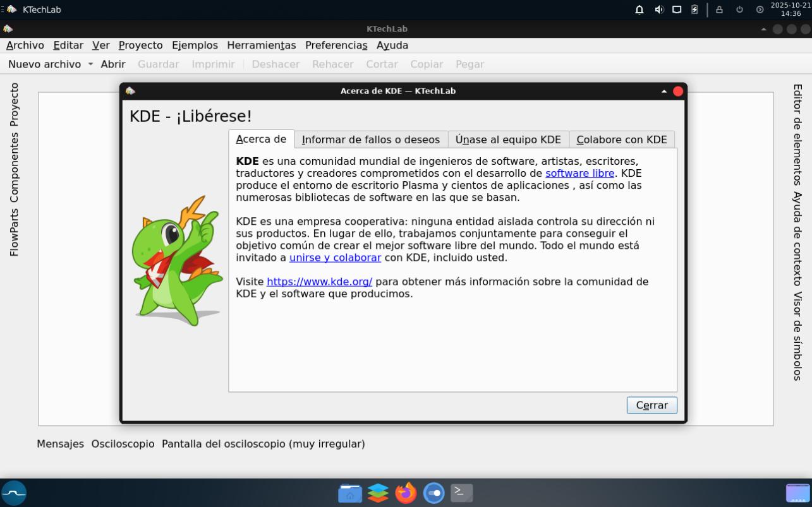Click the power icon in the top panel
This screenshot has height=507, width=812.
(x=739, y=9)
